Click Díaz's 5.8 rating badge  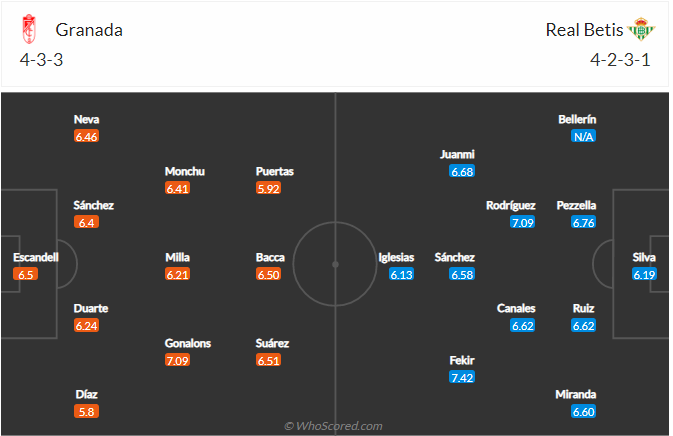(x=86, y=411)
